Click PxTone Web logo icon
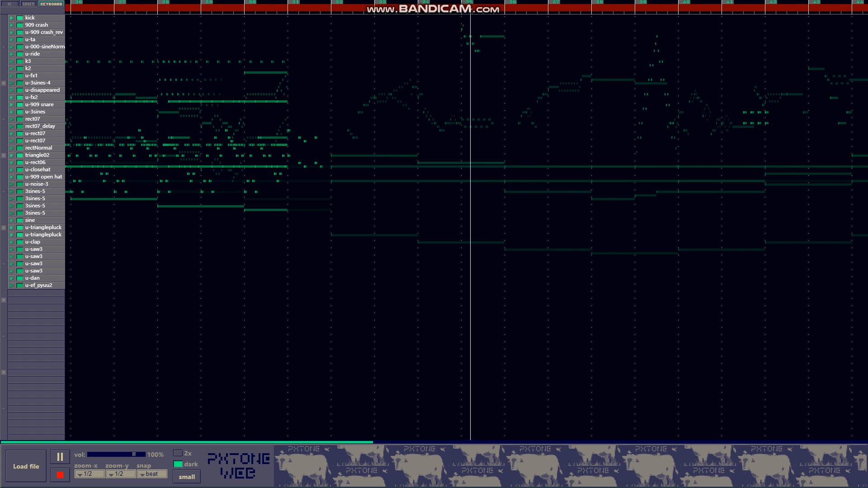This screenshot has width=868, height=488. coord(237,465)
